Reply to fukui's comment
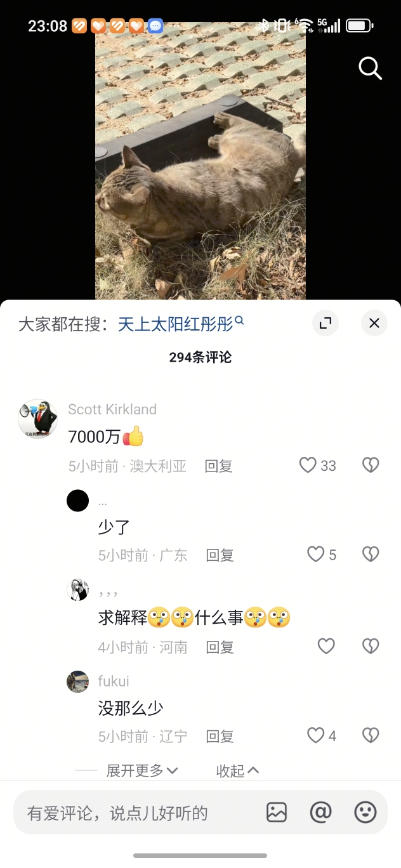Image resolution: width=401 pixels, height=868 pixels. [x=220, y=737]
